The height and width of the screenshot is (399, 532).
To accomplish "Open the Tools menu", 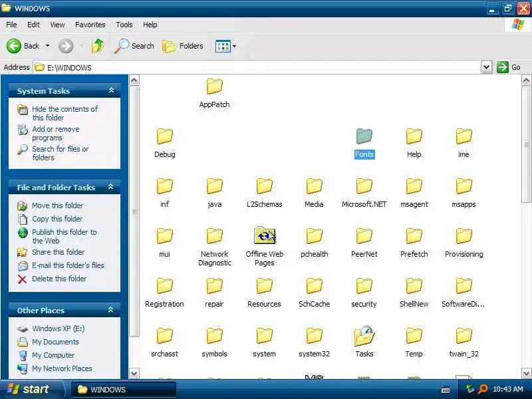I will click(x=124, y=25).
